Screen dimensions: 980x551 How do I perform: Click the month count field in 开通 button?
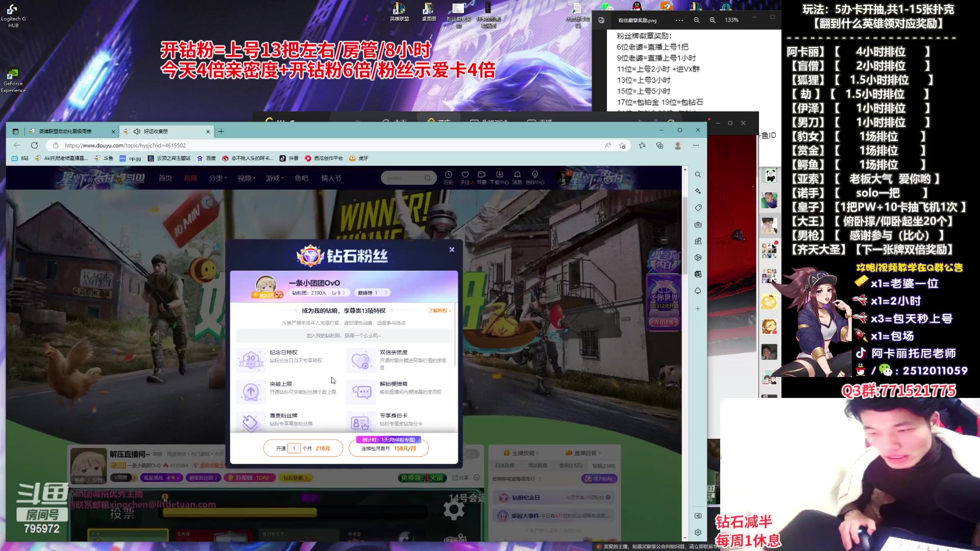click(x=294, y=448)
